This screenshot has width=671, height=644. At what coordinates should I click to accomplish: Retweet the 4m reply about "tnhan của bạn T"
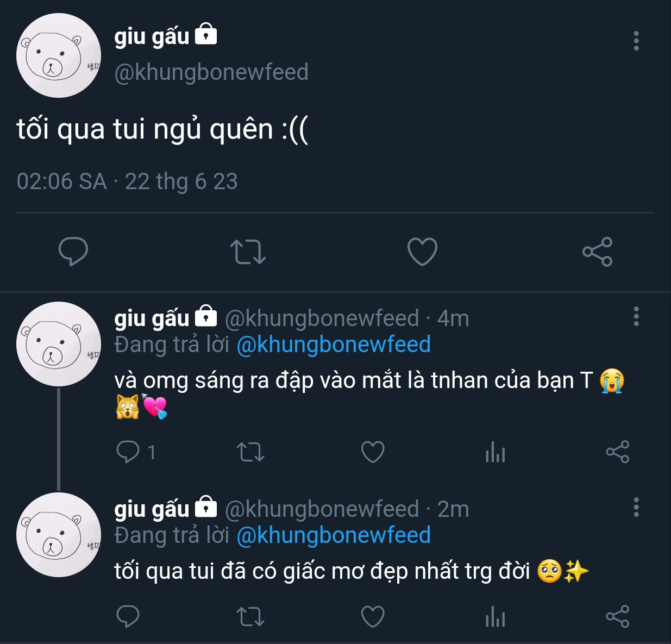tap(250, 452)
